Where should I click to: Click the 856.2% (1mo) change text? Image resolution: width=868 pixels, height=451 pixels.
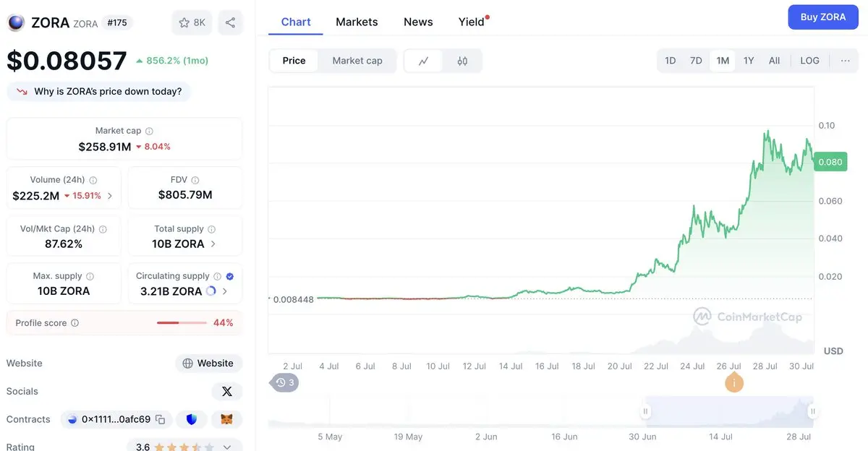177,61
